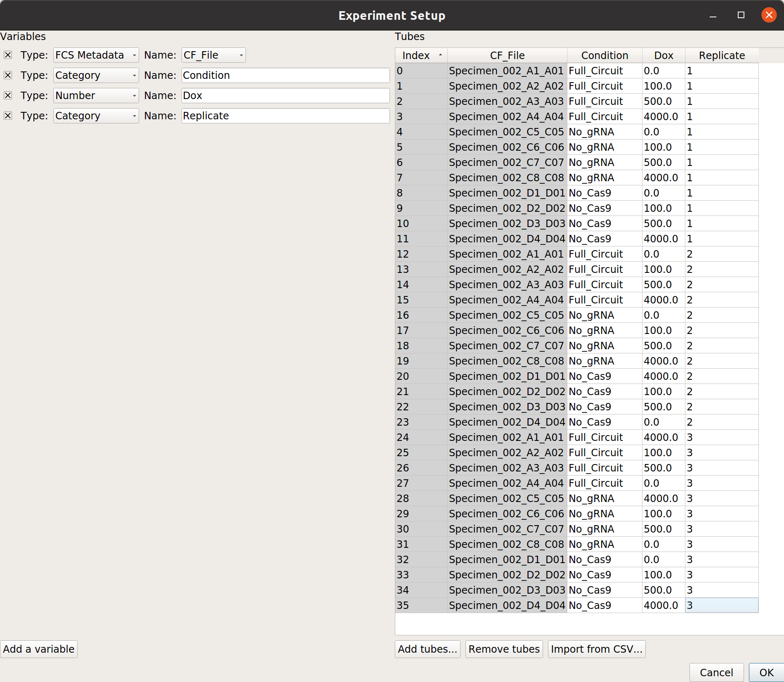784x682 pixels.
Task: Select row index 0 in tubes table
Action: [x=421, y=71]
